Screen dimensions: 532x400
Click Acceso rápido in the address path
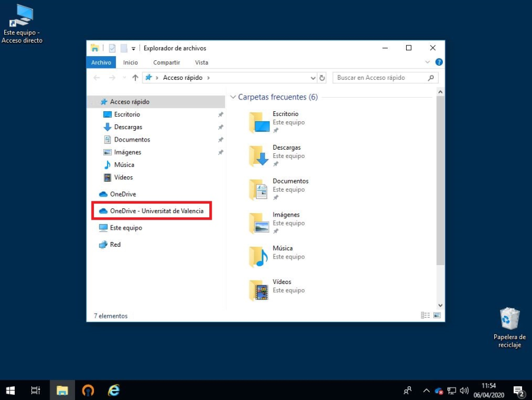coord(183,78)
